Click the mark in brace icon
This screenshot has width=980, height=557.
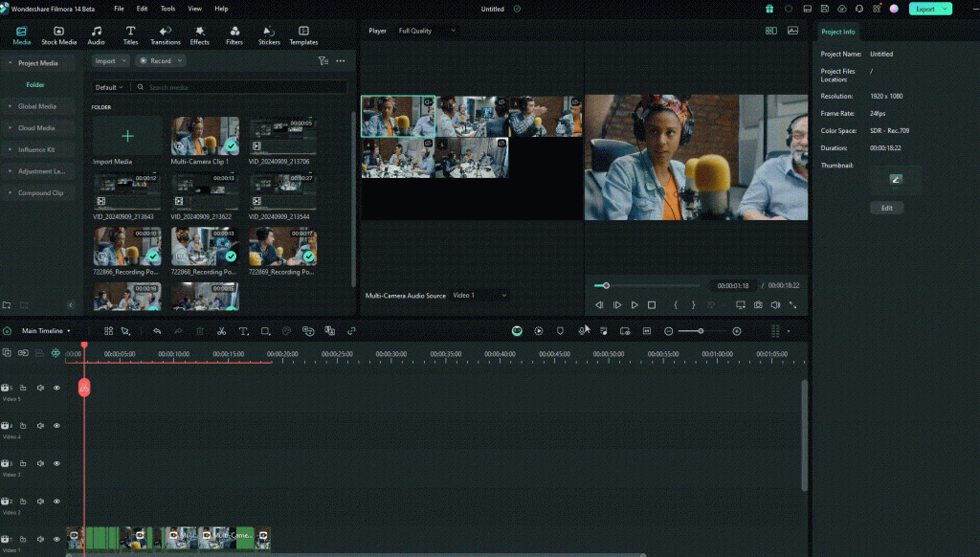[676, 305]
